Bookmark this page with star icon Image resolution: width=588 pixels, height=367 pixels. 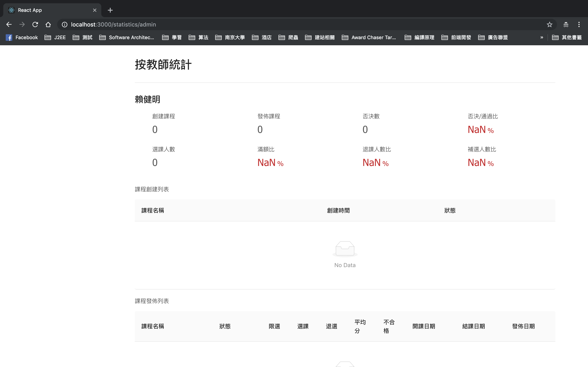pyautogui.click(x=549, y=24)
